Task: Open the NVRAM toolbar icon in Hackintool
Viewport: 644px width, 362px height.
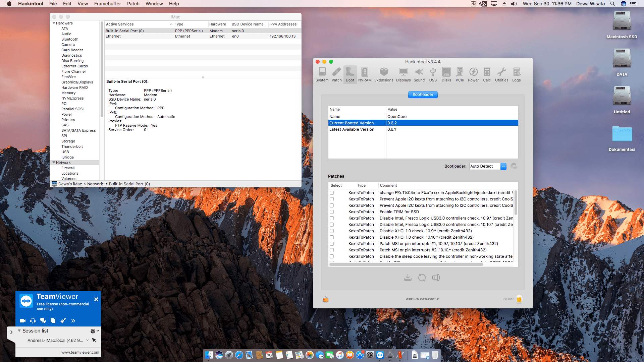Action: click(x=365, y=74)
